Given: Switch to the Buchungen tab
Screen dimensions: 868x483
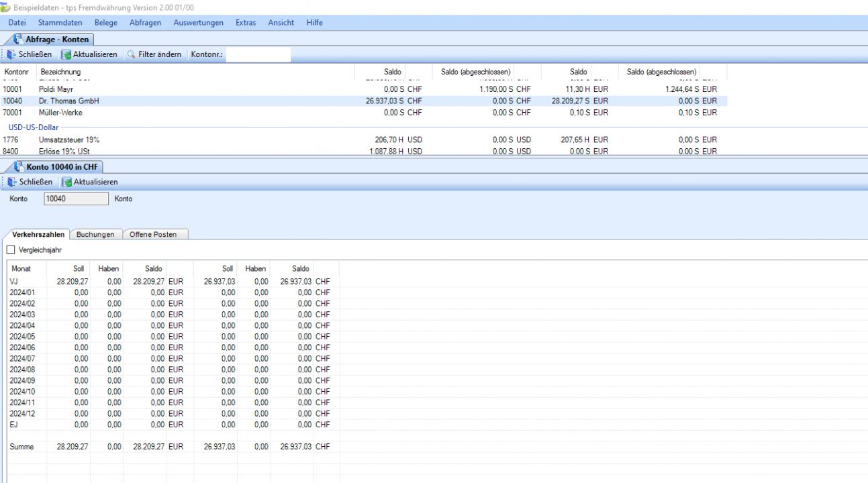Looking at the screenshot, I should 95,234.
